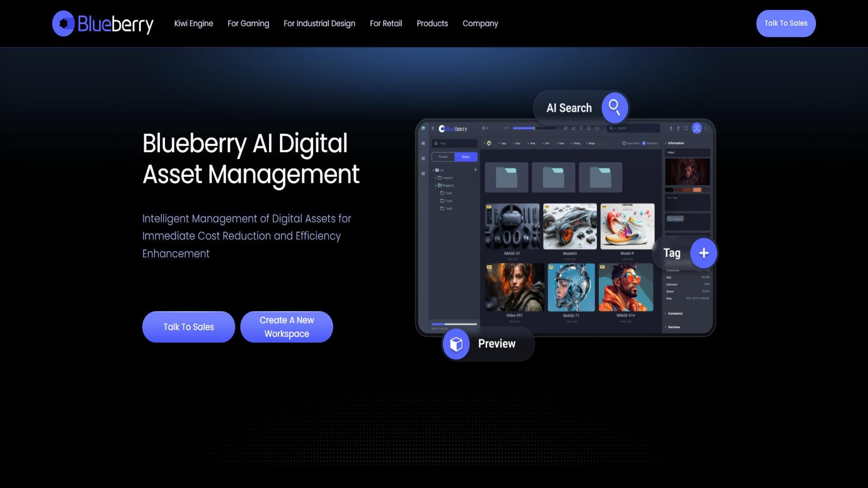Click the Blueberry logo in the site header

coord(103,23)
